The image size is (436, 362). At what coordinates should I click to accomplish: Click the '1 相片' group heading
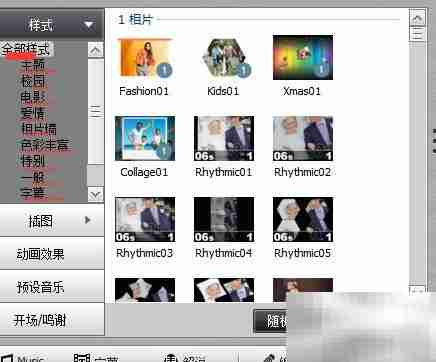135,20
